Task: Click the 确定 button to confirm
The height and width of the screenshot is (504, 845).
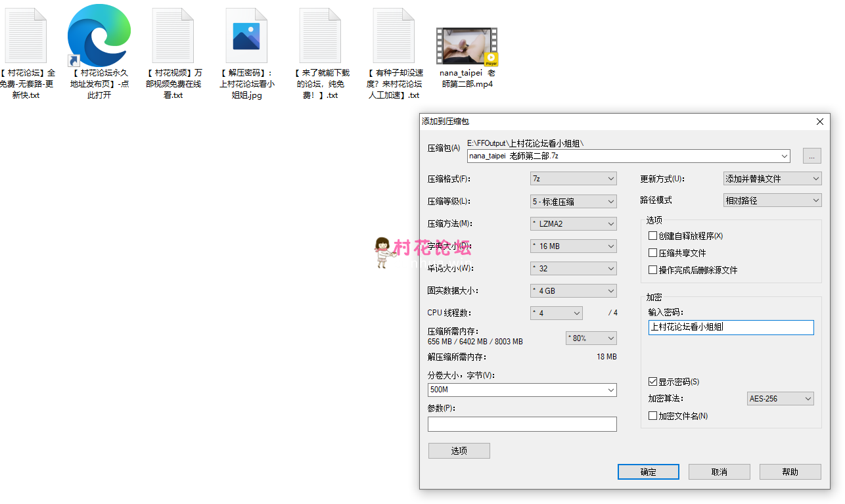Action: click(x=648, y=471)
